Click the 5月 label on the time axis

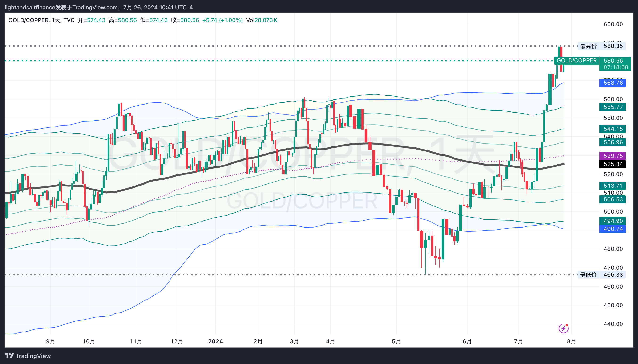(x=396, y=341)
